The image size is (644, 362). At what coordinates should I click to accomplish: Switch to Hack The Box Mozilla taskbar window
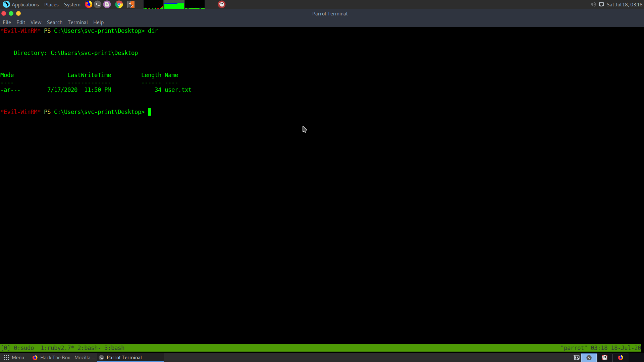(64, 358)
